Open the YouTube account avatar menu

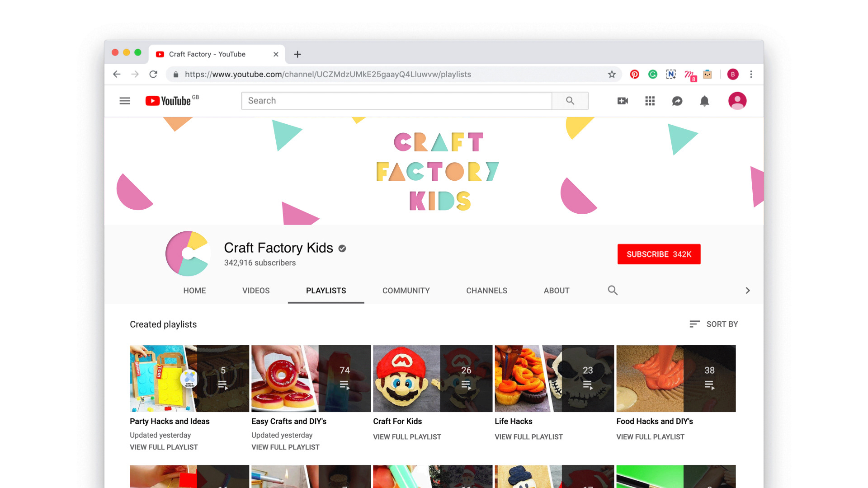737,101
